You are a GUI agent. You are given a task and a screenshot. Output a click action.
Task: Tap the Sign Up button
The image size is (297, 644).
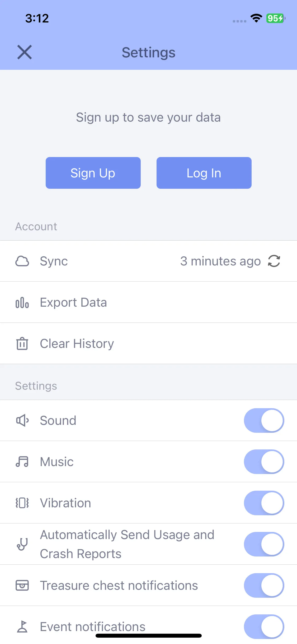point(93,173)
